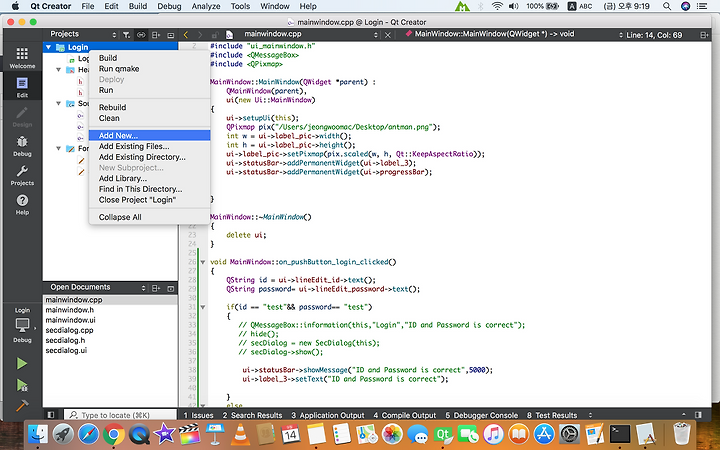The image size is (720, 450).
Task: Choose Run qmake from context menu
Action: 150,69
